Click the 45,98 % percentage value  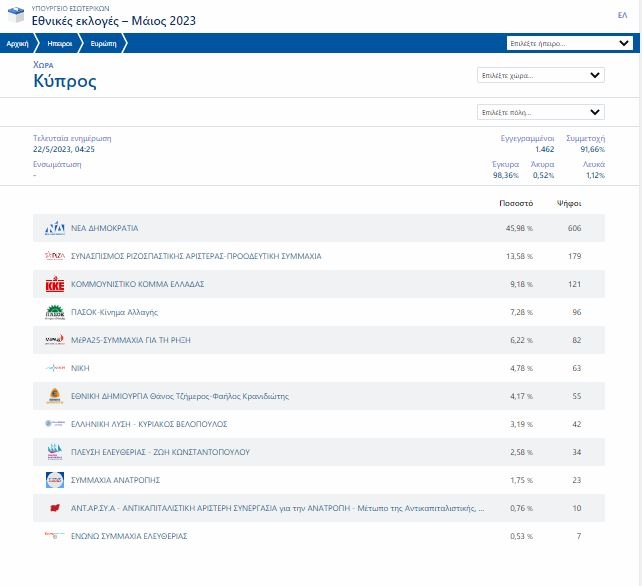[519, 228]
